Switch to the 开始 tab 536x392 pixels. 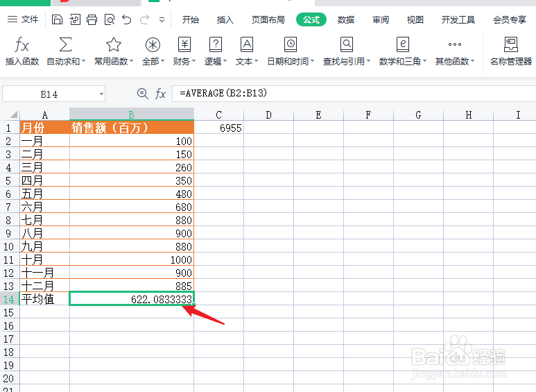(x=191, y=20)
